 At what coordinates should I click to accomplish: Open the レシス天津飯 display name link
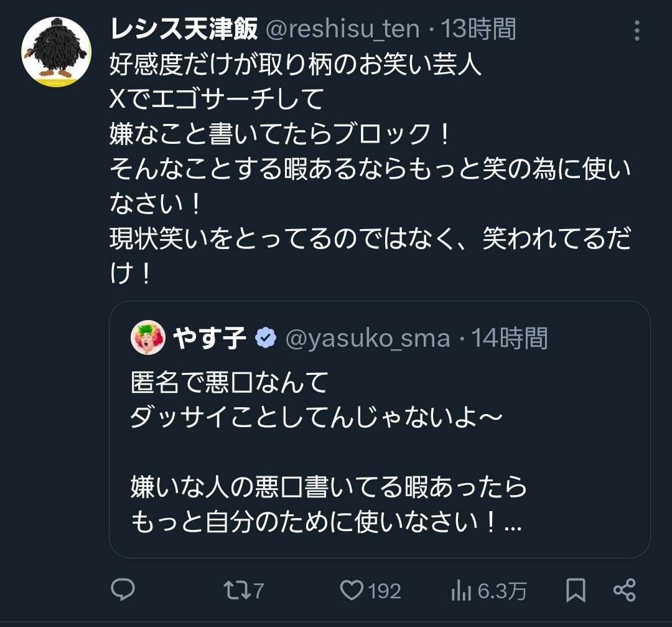(184, 29)
